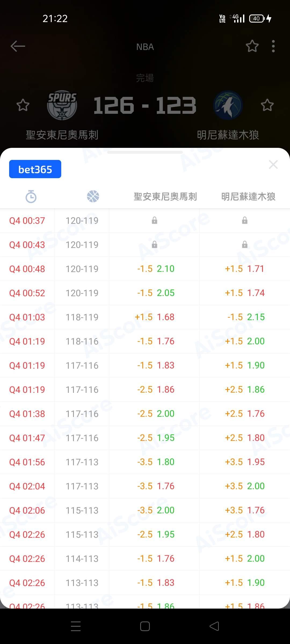Tap Spurs lock icon at Q4 00:37
The height and width of the screenshot is (644, 290).
154,221
